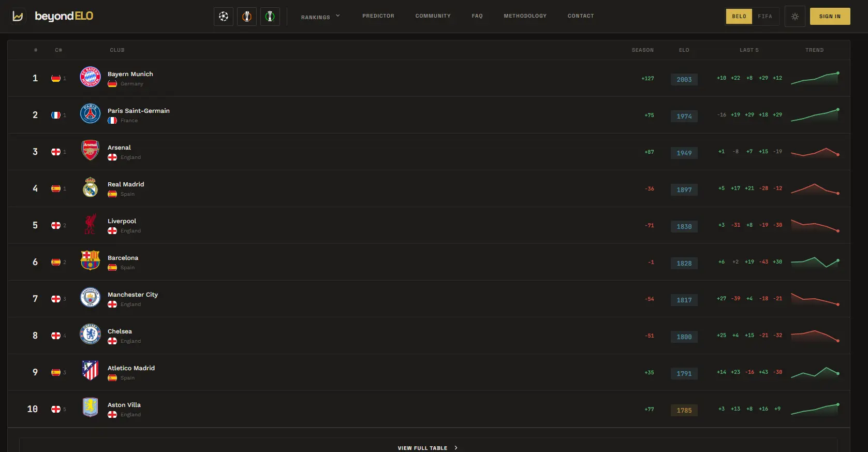This screenshot has height=452, width=868.
Task: Open the Predictor page
Action: [x=378, y=16]
